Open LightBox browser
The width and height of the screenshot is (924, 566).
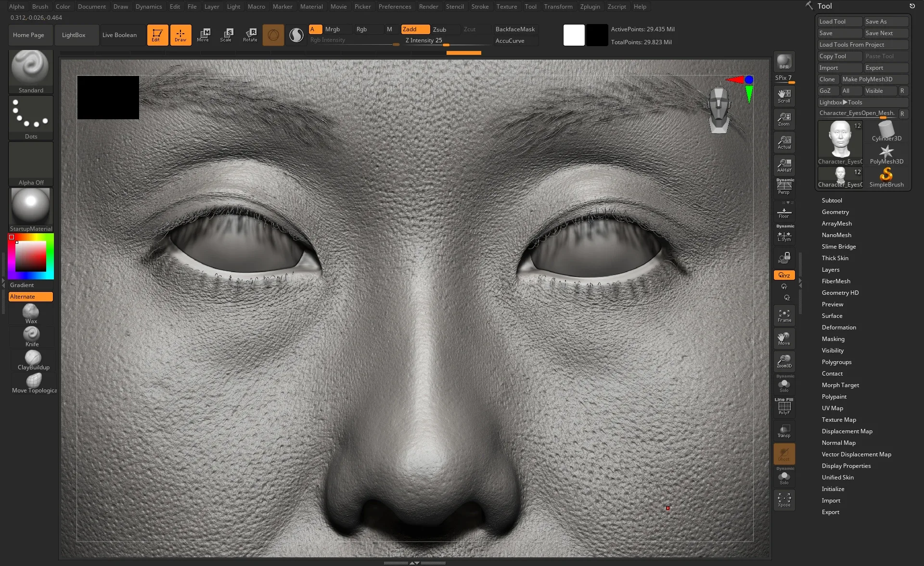coord(75,35)
